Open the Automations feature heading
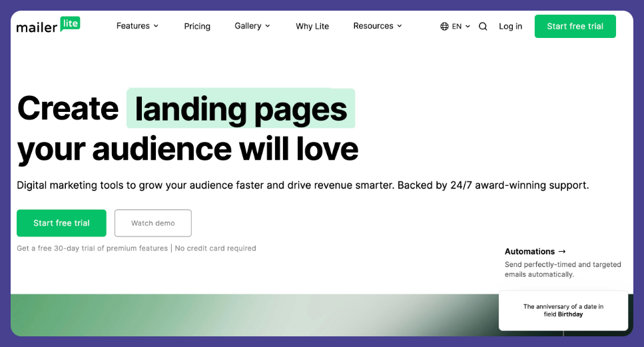 pyautogui.click(x=529, y=251)
